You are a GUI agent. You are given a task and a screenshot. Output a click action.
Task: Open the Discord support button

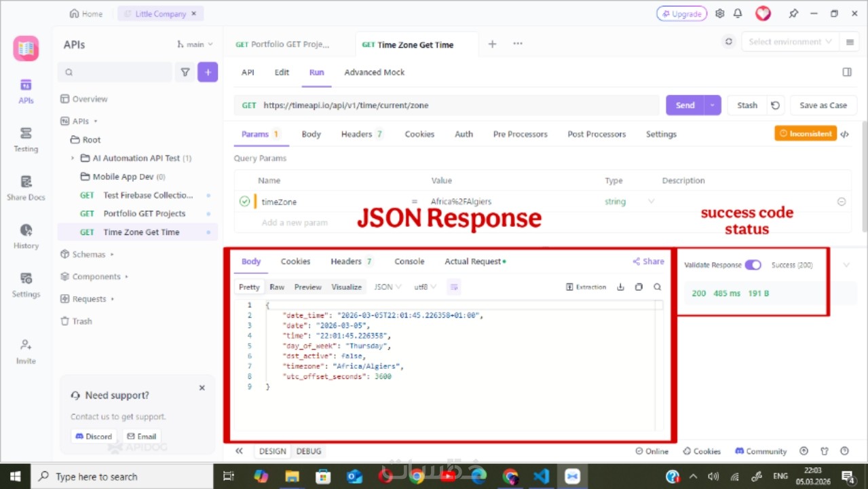tap(94, 436)
